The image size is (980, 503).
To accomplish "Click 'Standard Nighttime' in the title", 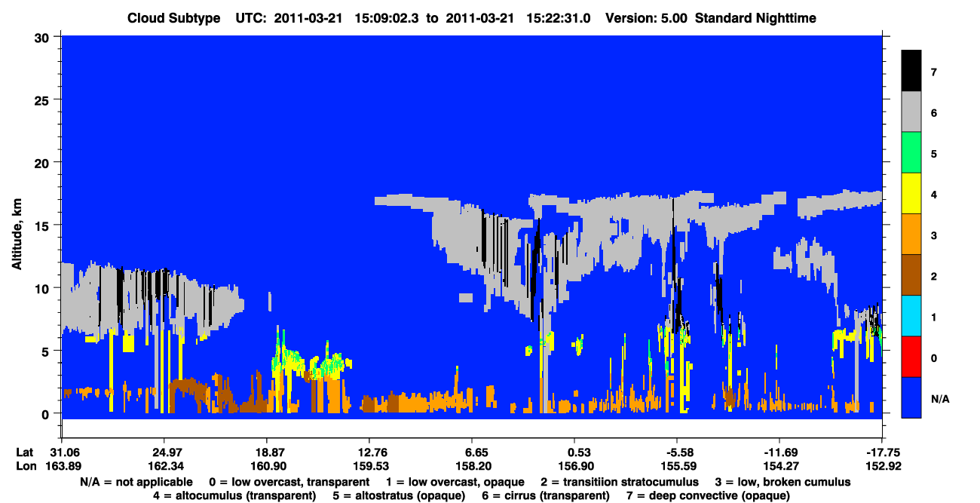I will point(756,18).
